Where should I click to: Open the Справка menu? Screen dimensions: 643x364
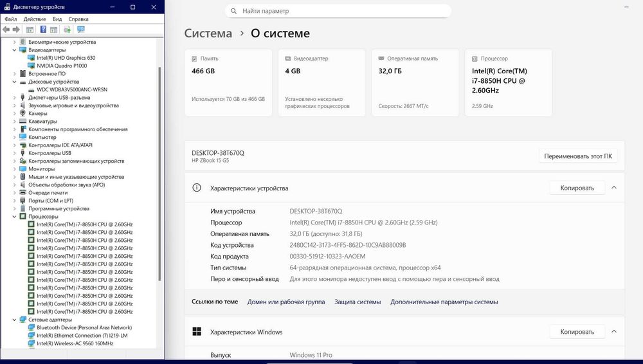[78, 19]
